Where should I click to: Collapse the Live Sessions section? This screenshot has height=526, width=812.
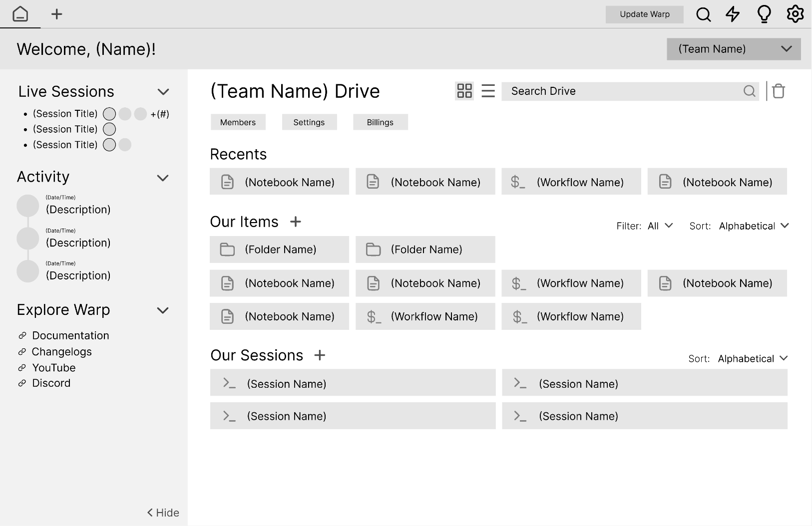click(163, 92)
